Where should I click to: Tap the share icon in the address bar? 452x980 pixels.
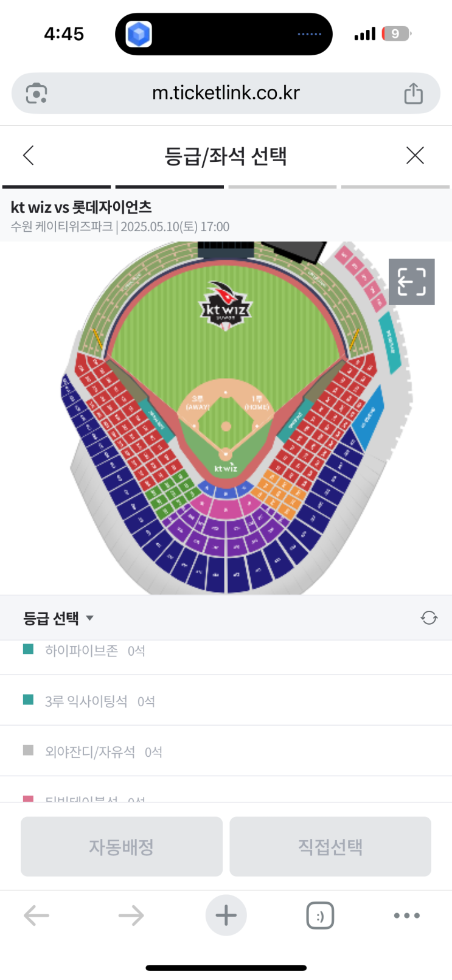[x=414, y=94]
